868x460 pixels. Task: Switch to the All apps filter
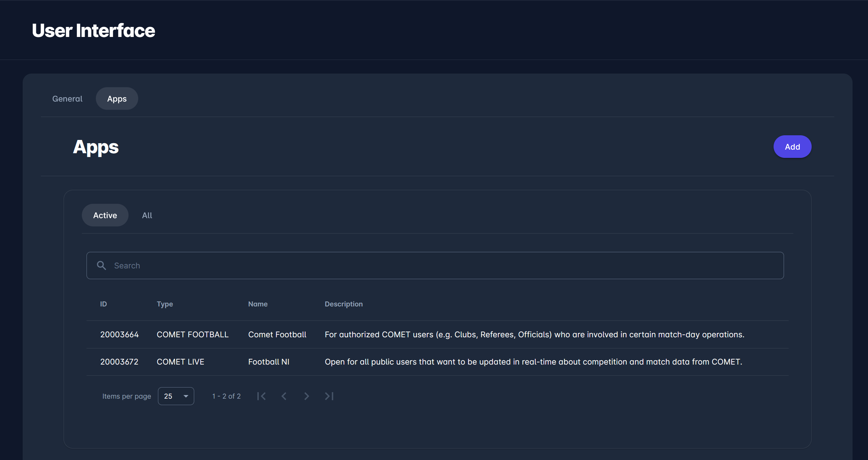click(x=147, y=215)
